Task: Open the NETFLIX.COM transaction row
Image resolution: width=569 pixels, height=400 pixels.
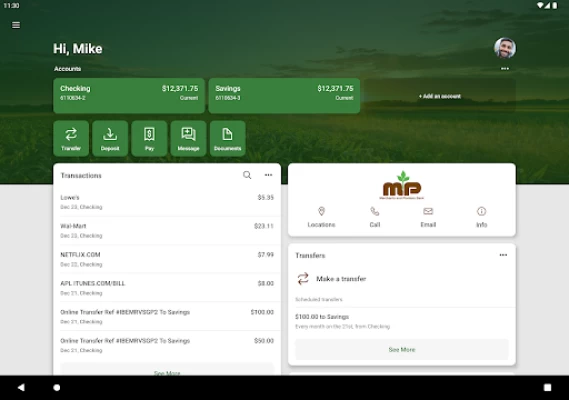Action: [167, 259]
